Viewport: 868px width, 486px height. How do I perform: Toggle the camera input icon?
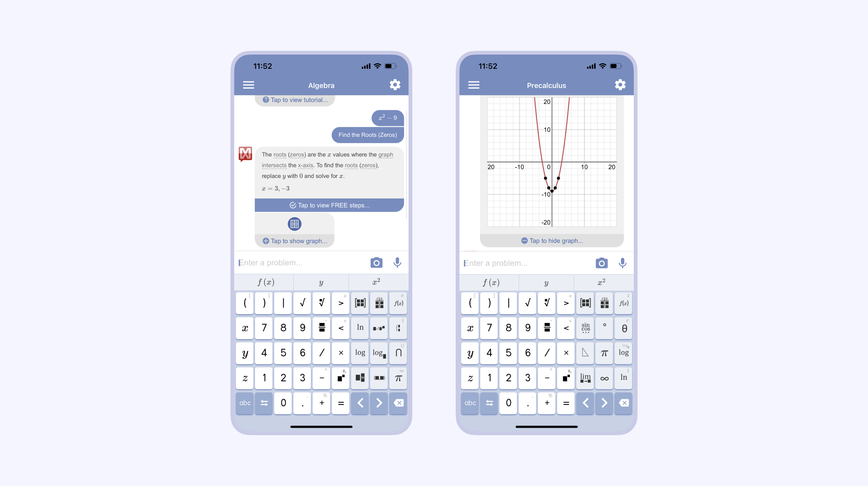(x=376, y=263)
